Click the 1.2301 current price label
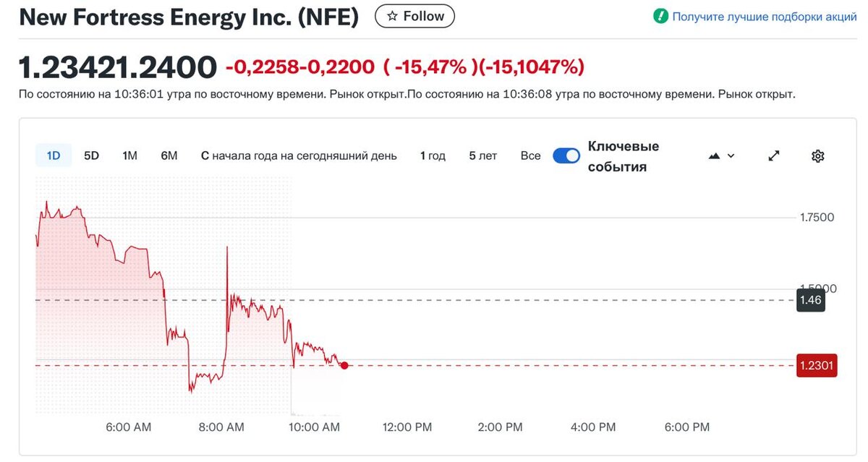The width and height of the screenshot is (868, 462). tap(817, 366)
